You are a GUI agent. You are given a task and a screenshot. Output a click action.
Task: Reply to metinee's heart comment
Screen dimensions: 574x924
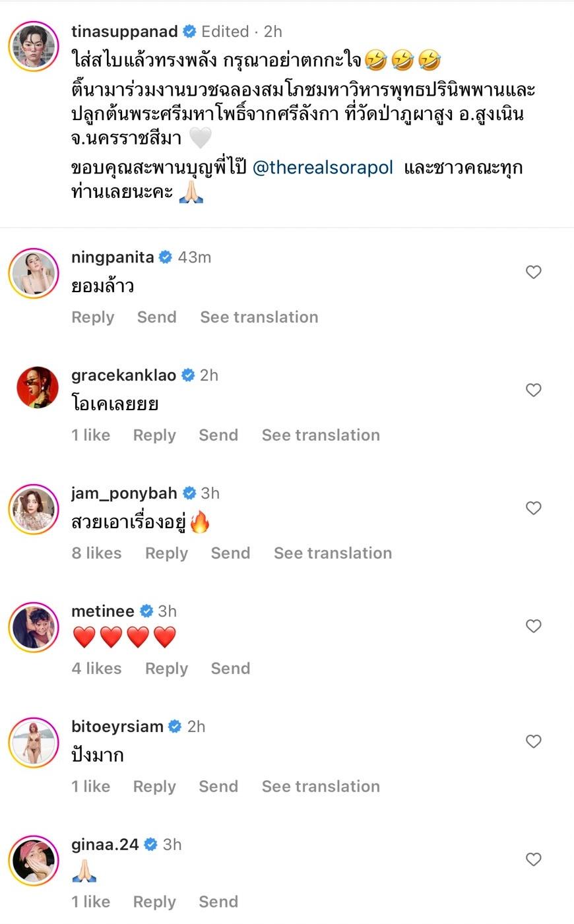(166, 669)
